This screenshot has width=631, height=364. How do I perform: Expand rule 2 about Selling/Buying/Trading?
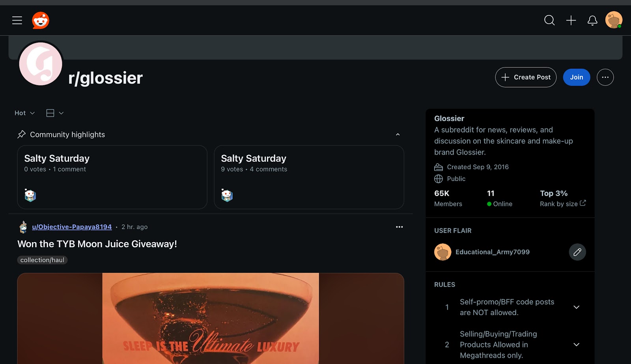(576, 345)
